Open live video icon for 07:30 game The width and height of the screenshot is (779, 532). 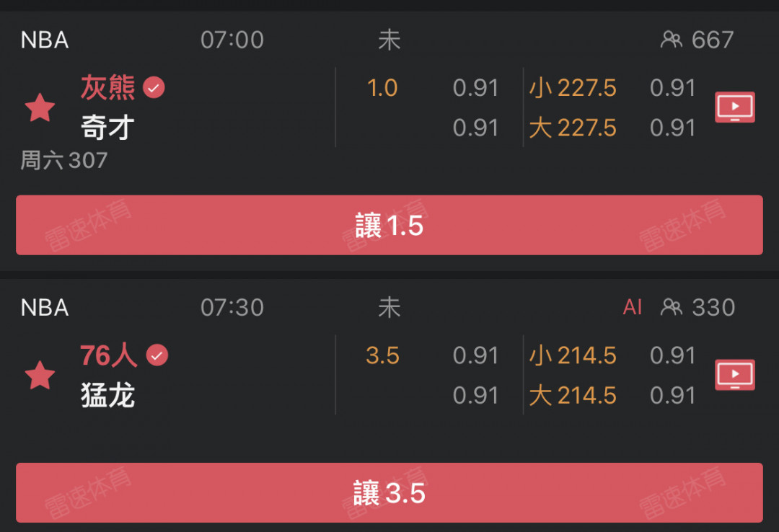735,375
